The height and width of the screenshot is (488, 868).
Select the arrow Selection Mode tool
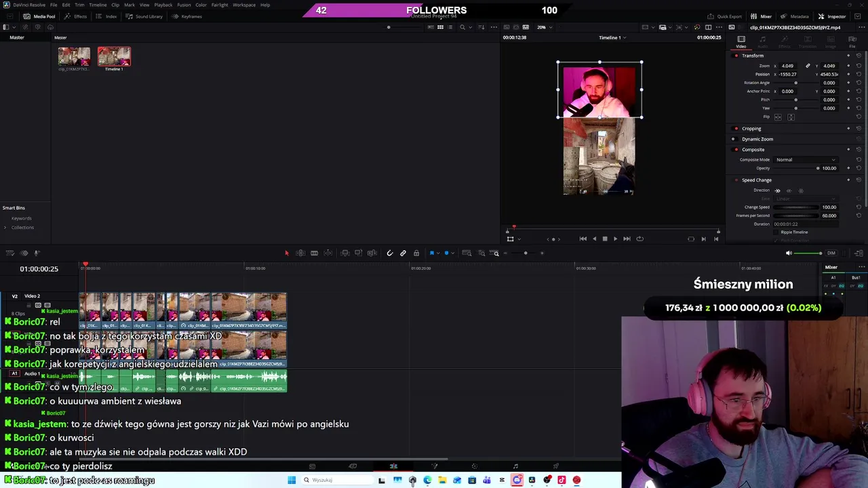pos(286,253)
